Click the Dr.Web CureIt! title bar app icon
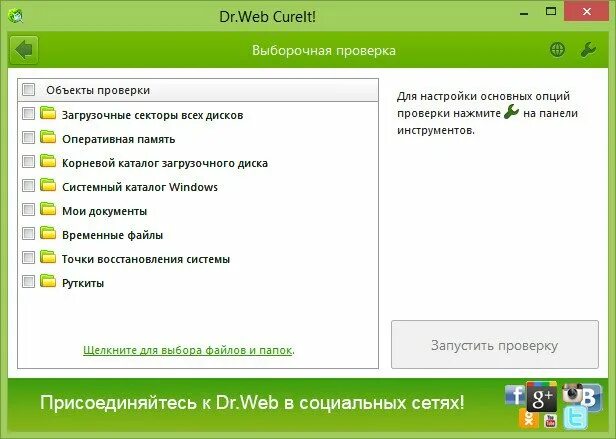The height and width of the screenshot is (439, 616). 15,16
